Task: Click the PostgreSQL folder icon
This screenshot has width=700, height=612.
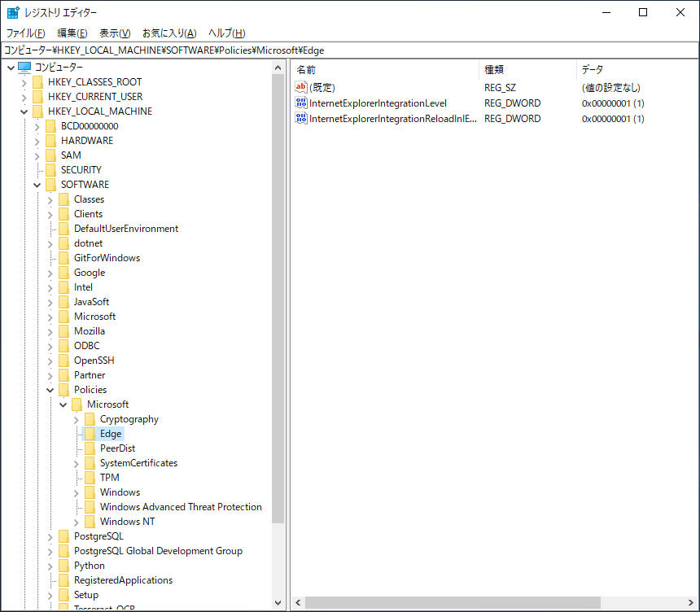Action: (63, 536)
